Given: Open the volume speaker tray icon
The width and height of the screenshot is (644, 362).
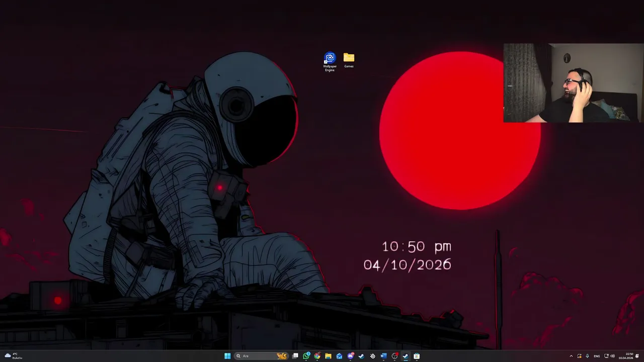Looking at the screenshot, I should [612, 356].
